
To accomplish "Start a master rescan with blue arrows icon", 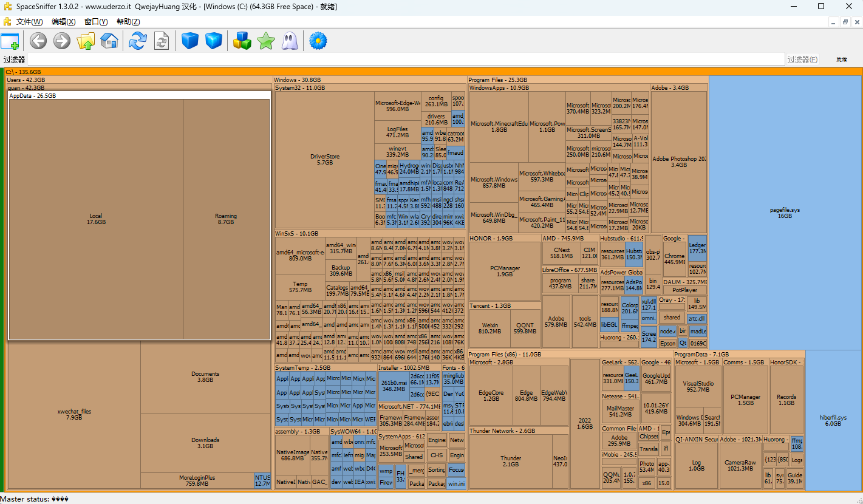I will click(x=138, y=41).
